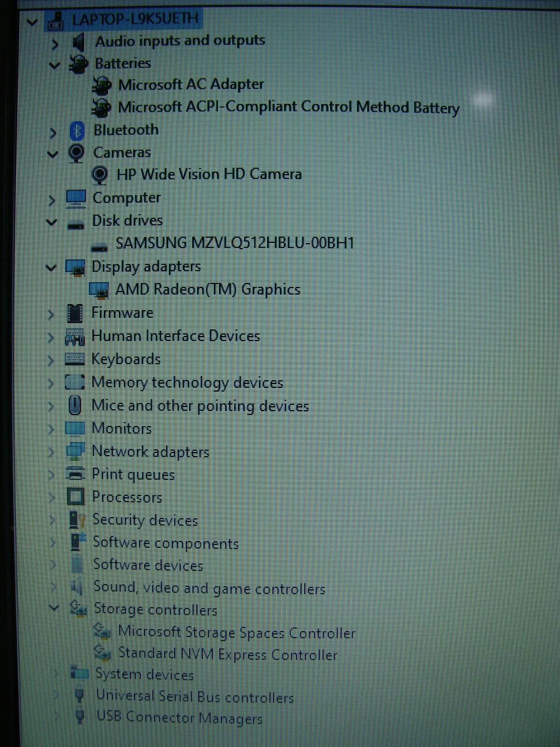Expand the Firmware category

[51, 314]
